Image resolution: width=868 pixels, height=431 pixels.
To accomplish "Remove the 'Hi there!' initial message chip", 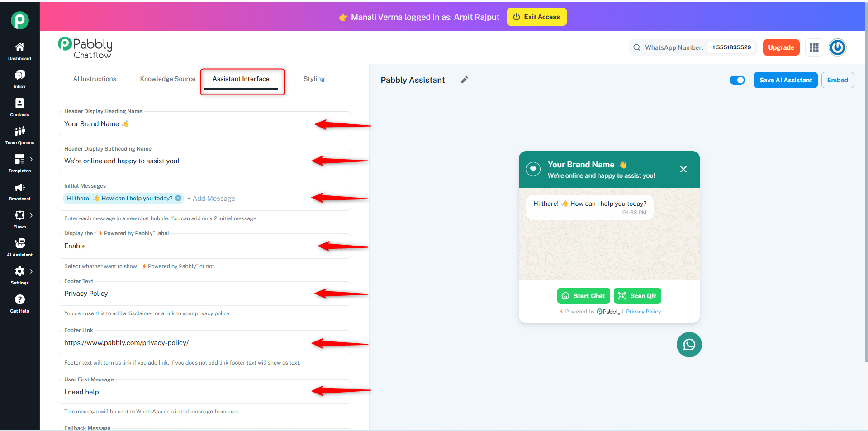I will [x=178, y=198].
